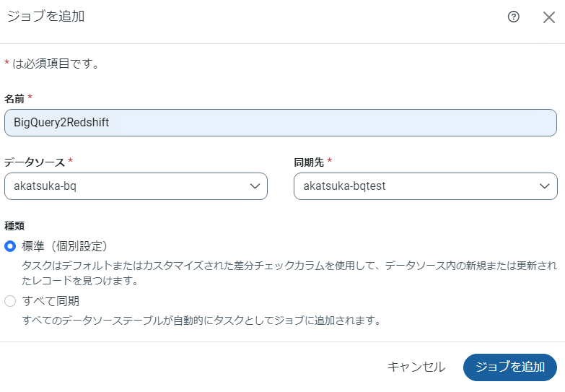Click the すべて同期 option label text
The height and width of the screenshot is (392, 565).
pos(51,301)
